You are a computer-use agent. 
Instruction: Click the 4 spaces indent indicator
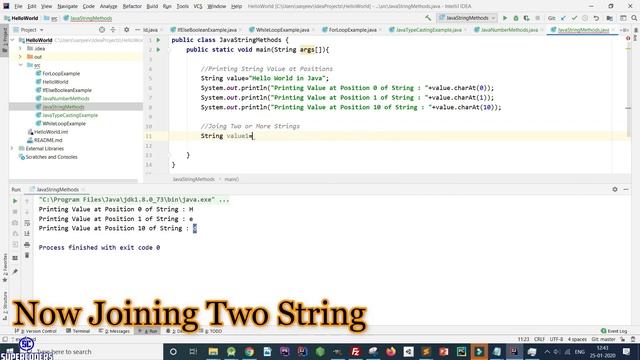click(577, 339)
